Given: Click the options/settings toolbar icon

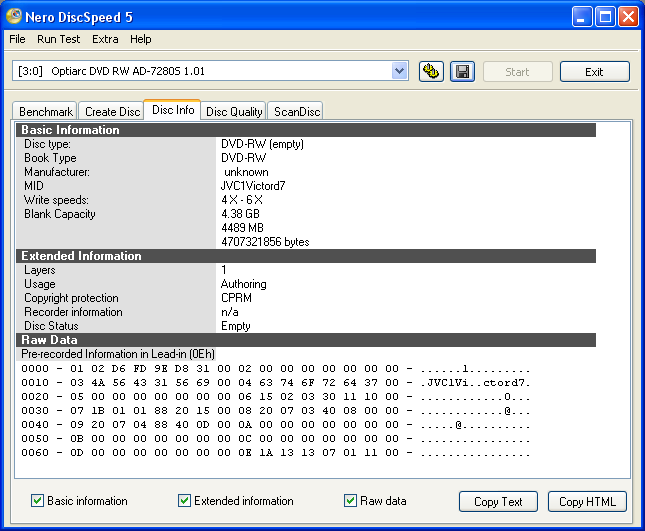Looking at the screenshot, I should point(431,72).
